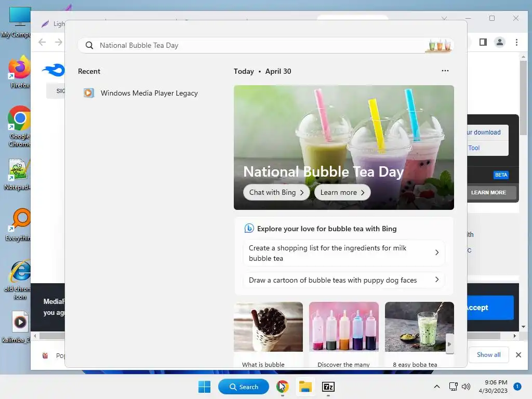Expand the puppy dog faces suggestion chevron
532x399 pixels.
[437, 280]
